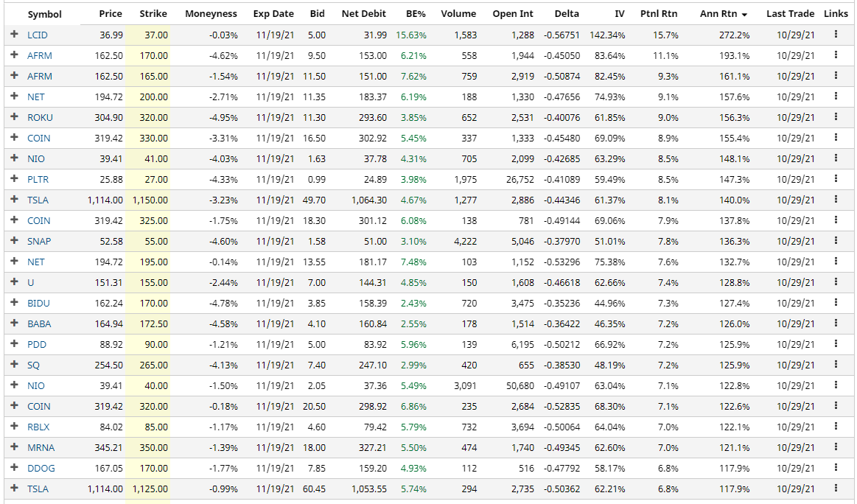Sort table by the Open Int column header
The height and width of the screenshot is (504, 857).
pyautogui.click(x=513, y=14)
